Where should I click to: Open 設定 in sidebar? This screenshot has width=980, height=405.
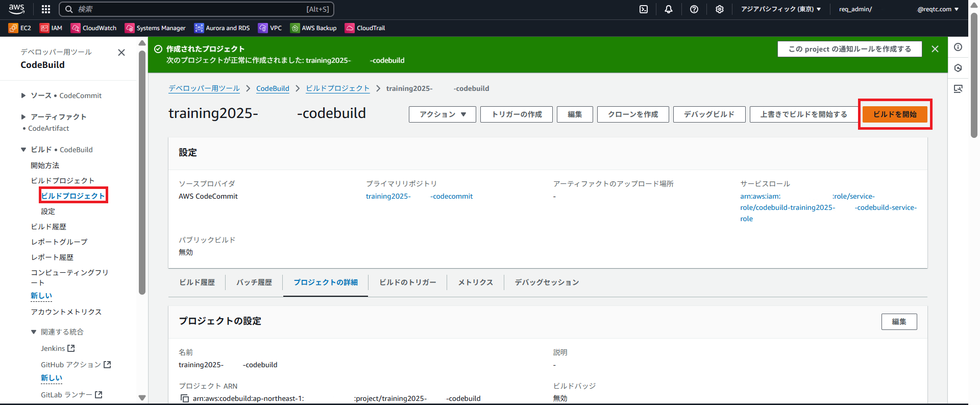point(48,211)
